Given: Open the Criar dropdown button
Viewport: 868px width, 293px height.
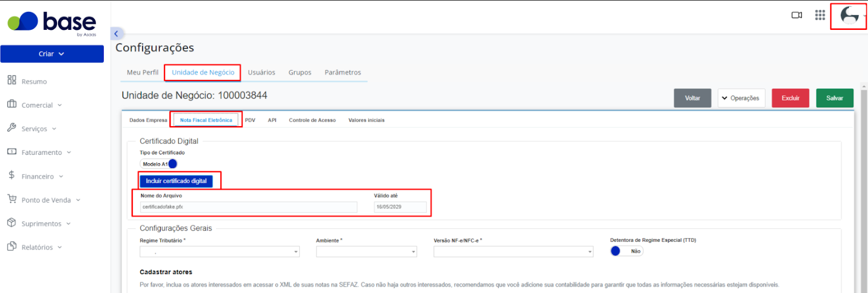Looking at the screenshot, I should coord(52,54).
